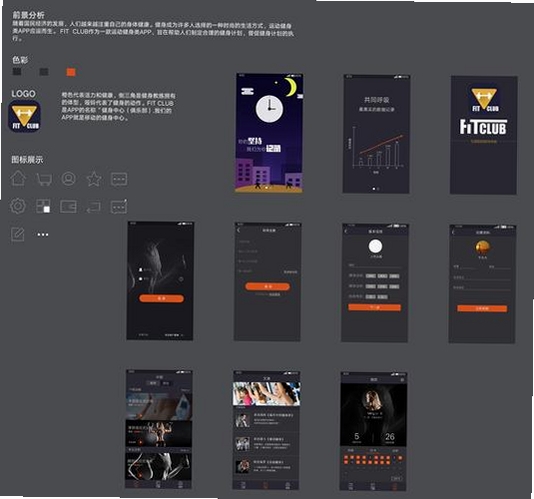Click the chat bubble icon with dots

coord(119,179)
